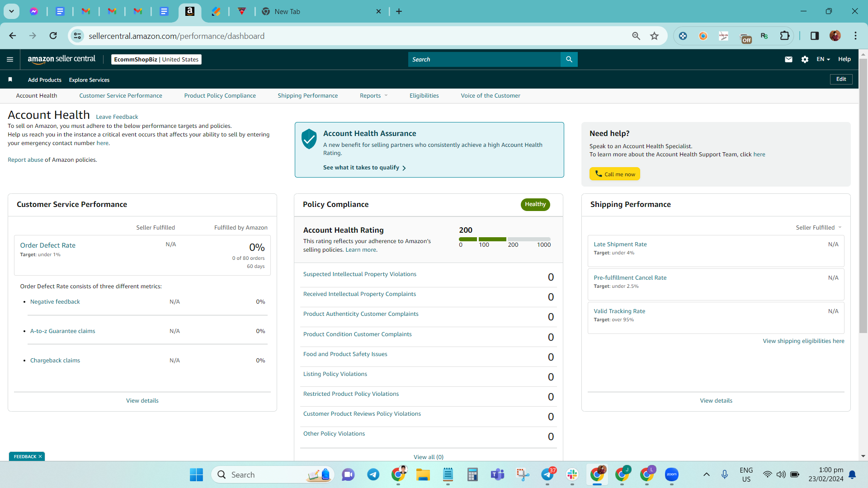Click Add Products in navigation
This screenshot has width=868, height=488.
(x=45, y=80)
